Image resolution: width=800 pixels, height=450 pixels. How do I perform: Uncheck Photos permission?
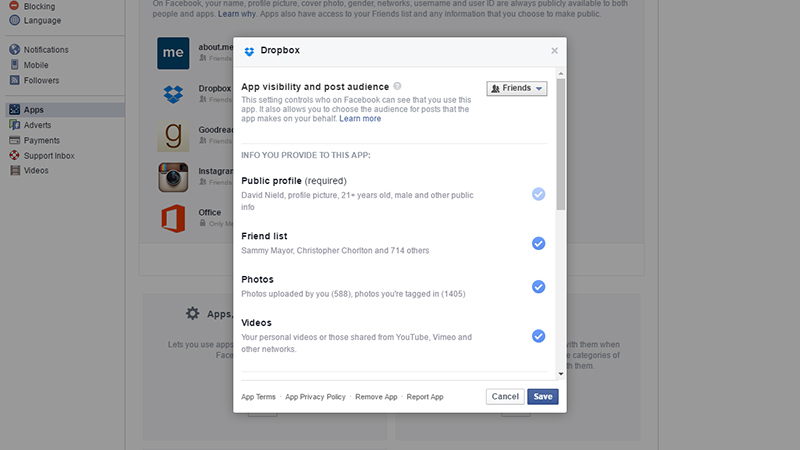(538, 287)
